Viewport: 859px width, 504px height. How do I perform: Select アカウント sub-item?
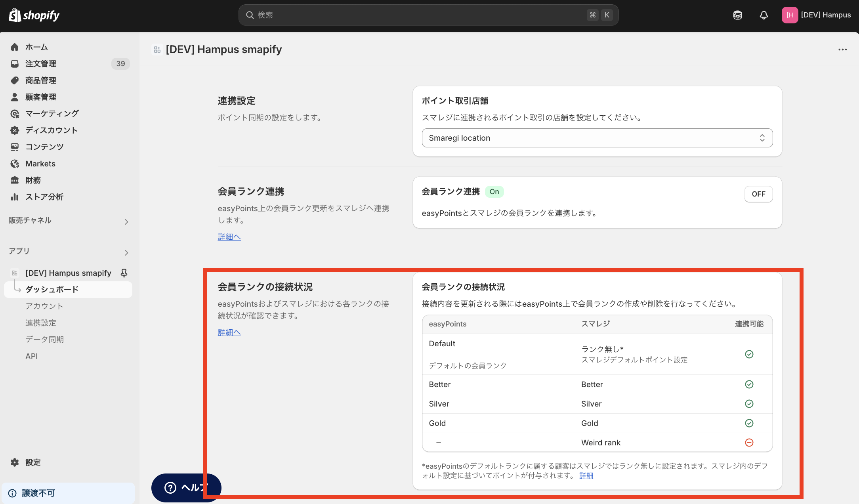(x=44, y=306)
